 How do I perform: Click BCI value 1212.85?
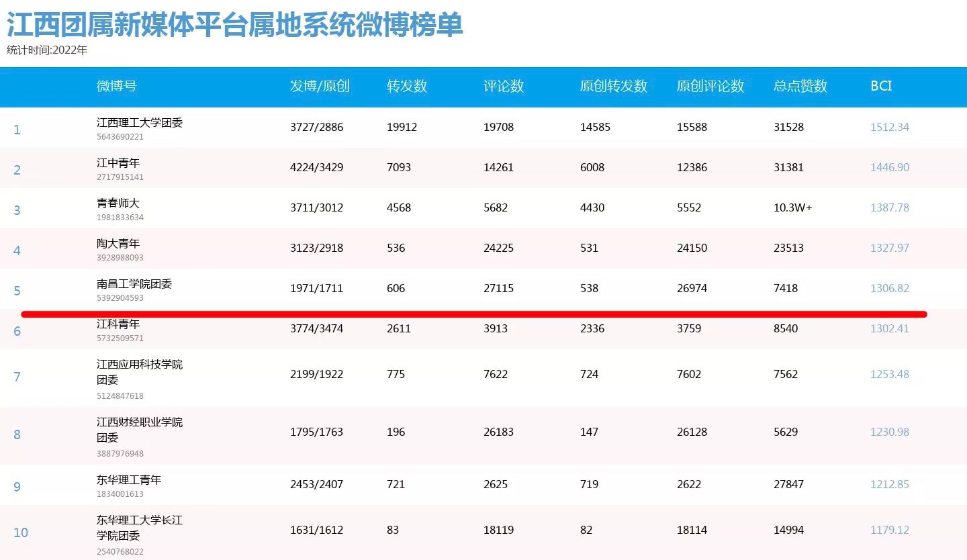coord(890,484)
